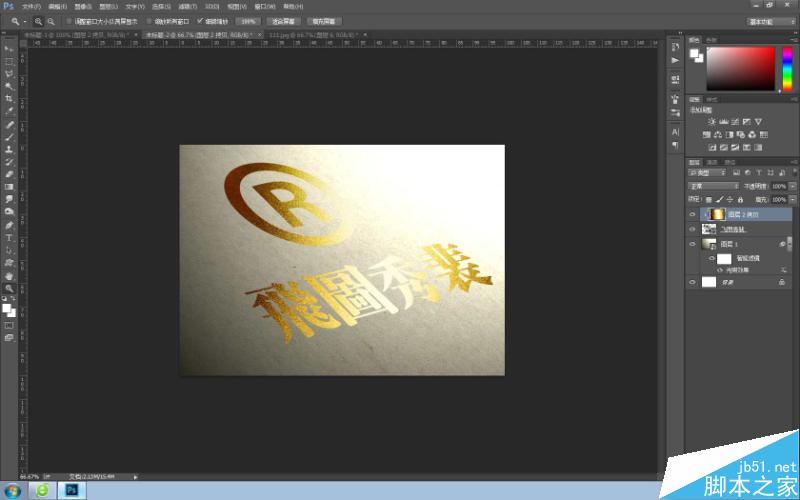Click the 100% actual pixels button

click(248, 21)
